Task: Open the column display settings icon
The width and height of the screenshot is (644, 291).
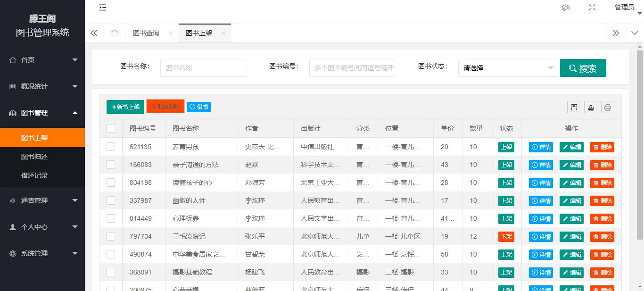Action: pos(573,107)
